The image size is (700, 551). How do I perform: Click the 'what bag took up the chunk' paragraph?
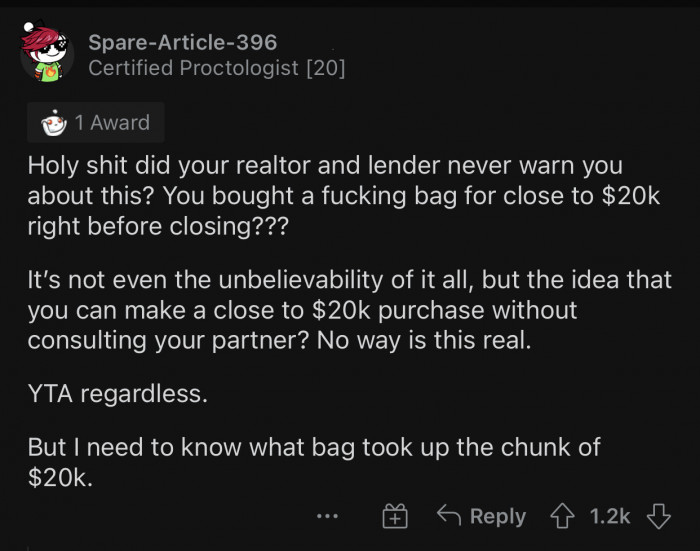click(314, 461)
